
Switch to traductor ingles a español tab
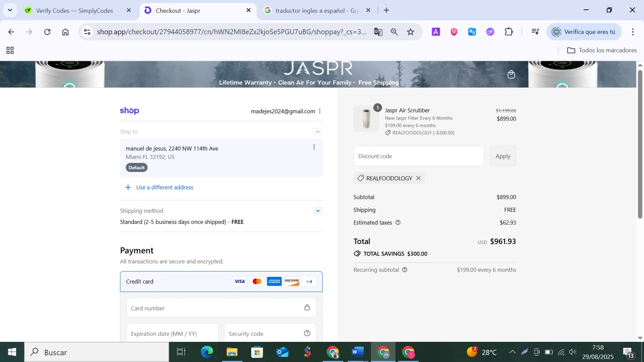(317, 10)
